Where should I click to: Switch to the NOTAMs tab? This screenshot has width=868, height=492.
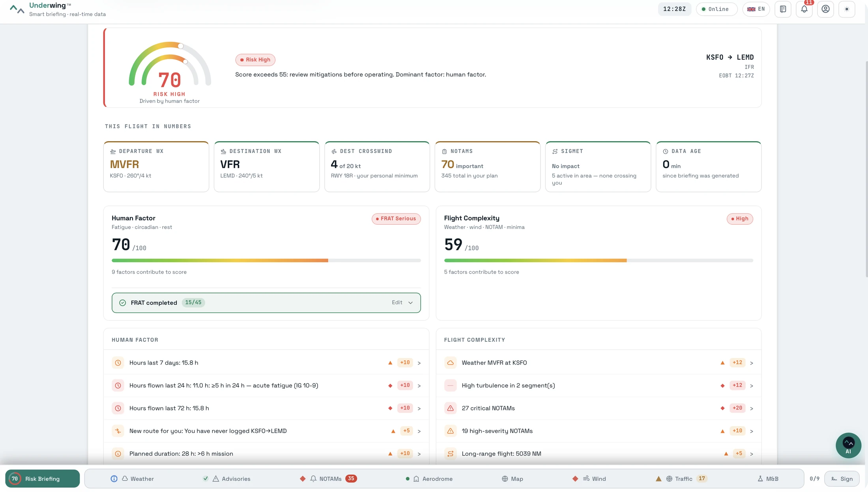(x=328, y=479)
